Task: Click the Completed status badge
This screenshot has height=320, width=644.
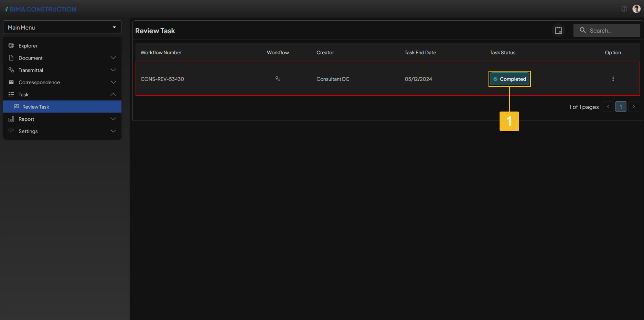Action: pyautogui.click(x=509, y=79)
